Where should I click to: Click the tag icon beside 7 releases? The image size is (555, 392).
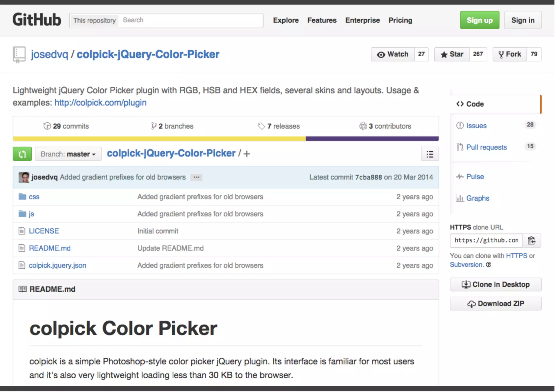261,126
